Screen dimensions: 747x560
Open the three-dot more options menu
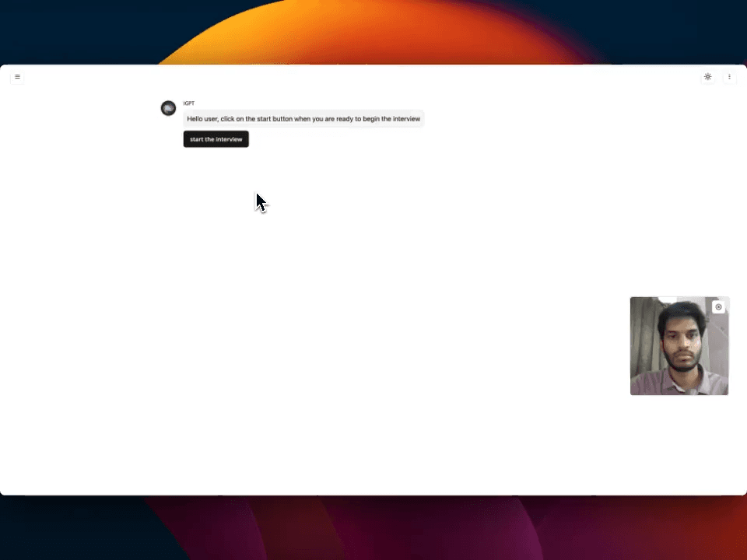729,77
